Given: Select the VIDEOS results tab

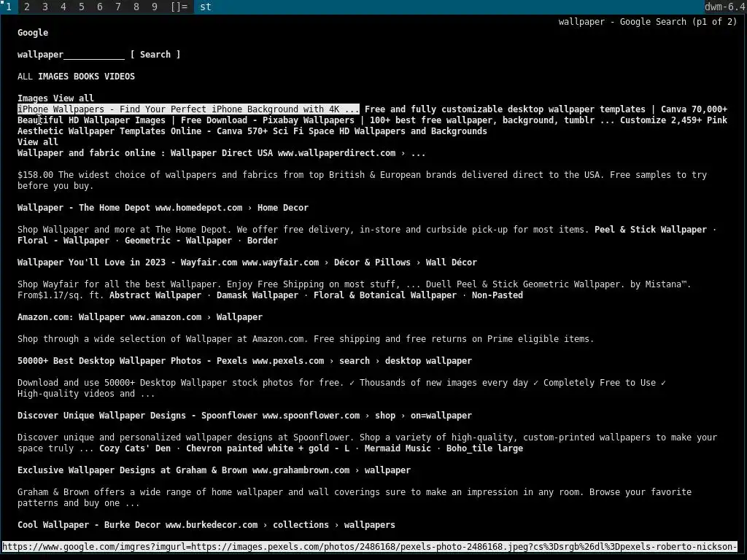Looking at the screenshot, I should click(120, 76).
